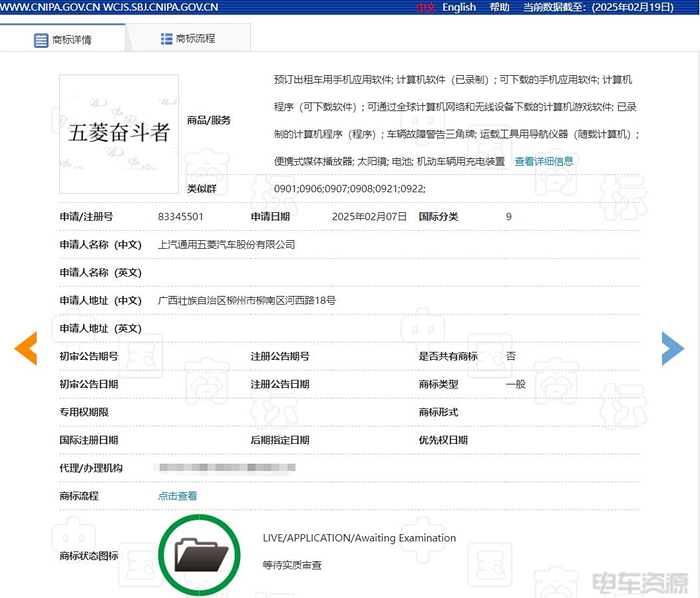Click the 是否共有商标 value 否
Viewport: 700px width, 598px height.
click(x=511, y=356)
